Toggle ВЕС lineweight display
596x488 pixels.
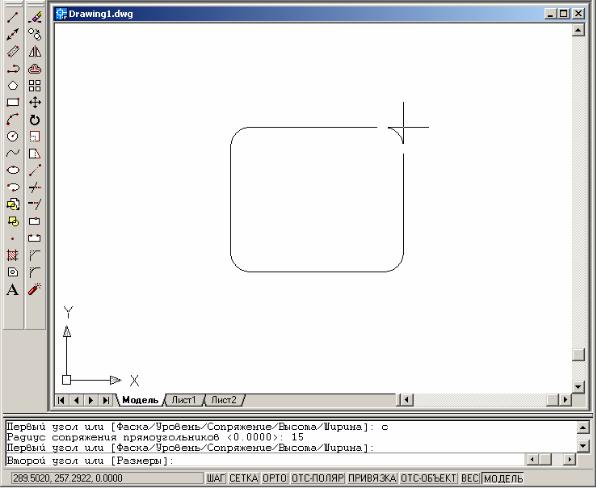[x=470, y=478]
